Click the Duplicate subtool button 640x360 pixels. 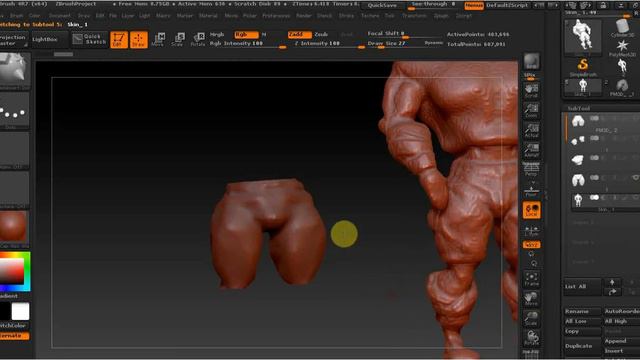(583, 346)
